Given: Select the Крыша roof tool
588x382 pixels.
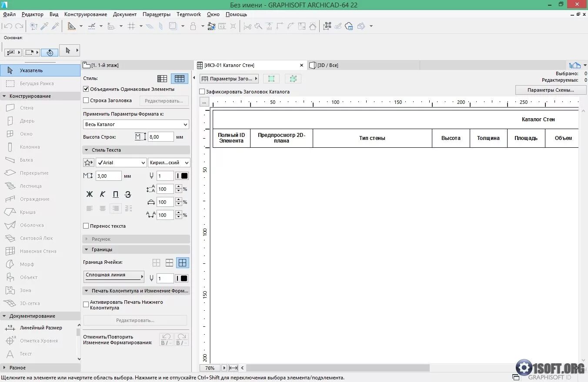Looking at the screenshot, I should click(x=40, y=212).
